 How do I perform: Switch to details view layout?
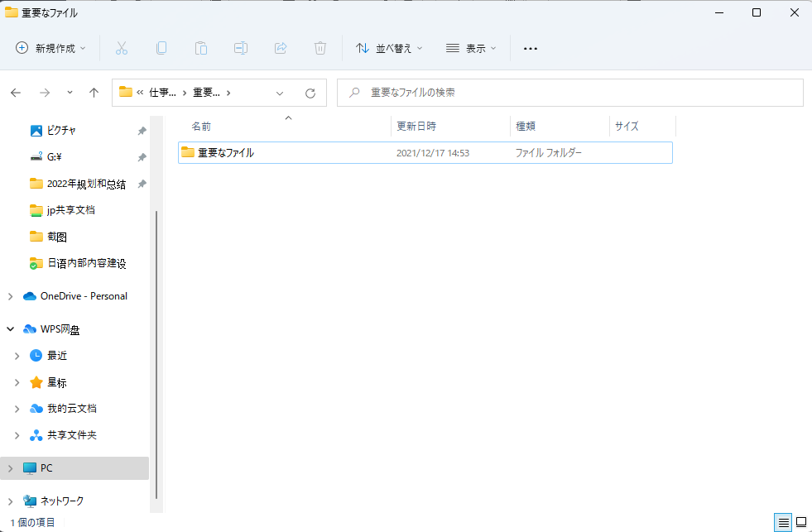pyautogui.click(x=783, y=522)
